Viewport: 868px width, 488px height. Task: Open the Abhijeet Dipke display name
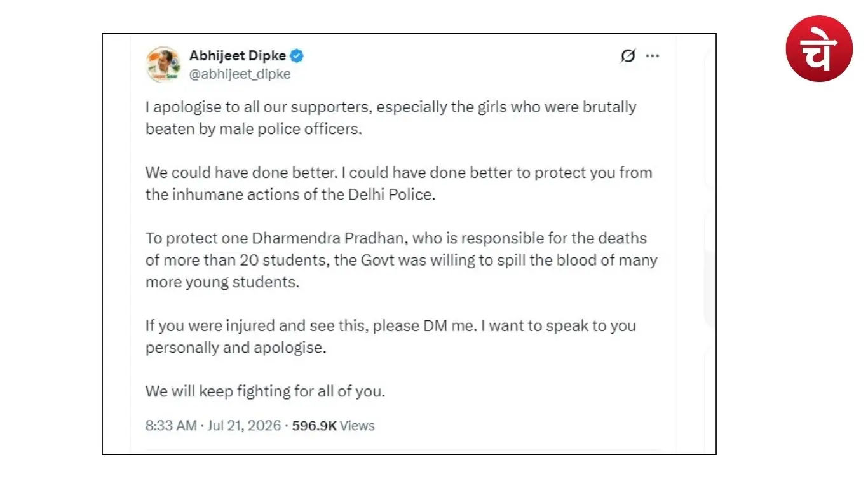click(237, 56)
